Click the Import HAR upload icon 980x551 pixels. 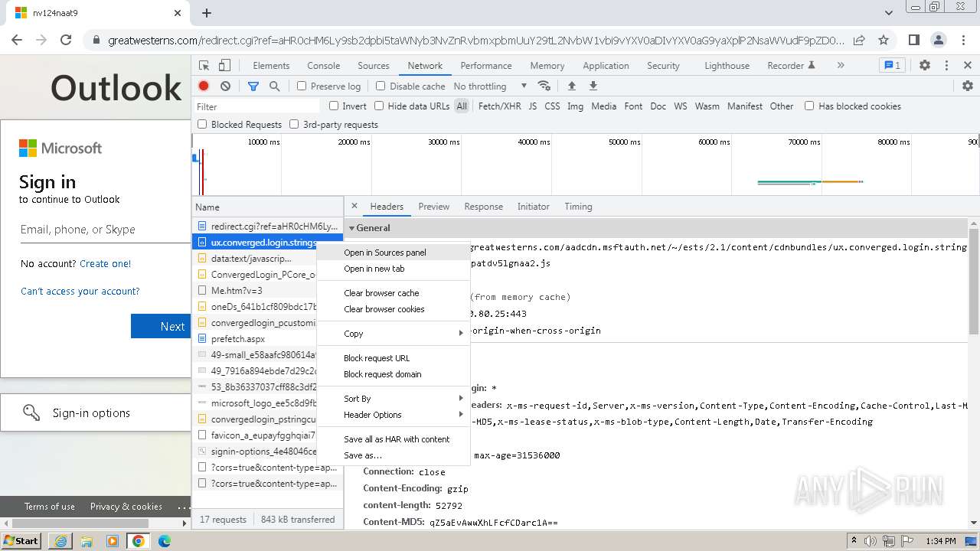[x=571, y=86]
